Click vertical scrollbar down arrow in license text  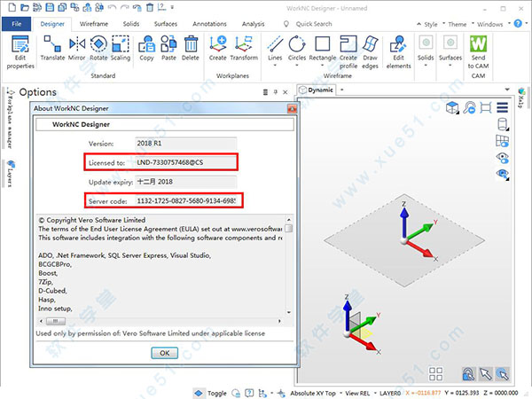point(289,312)
